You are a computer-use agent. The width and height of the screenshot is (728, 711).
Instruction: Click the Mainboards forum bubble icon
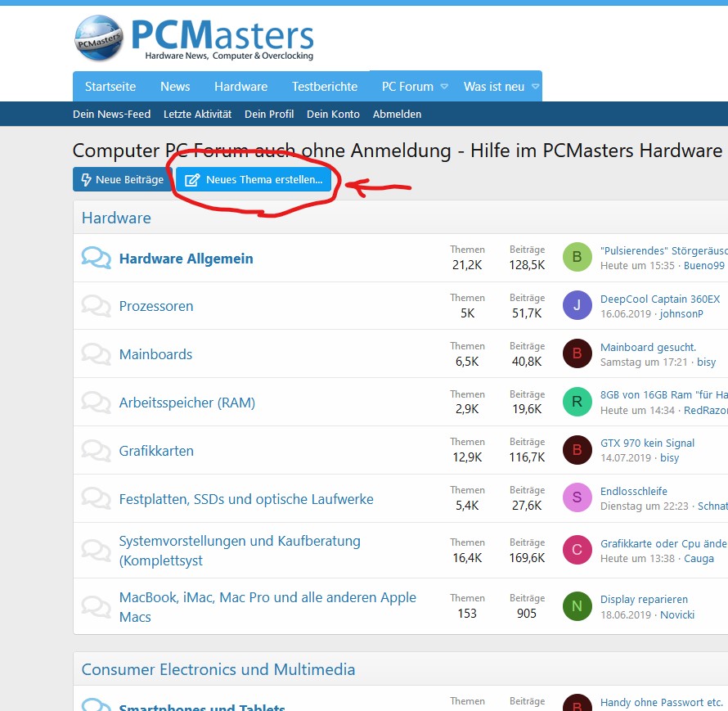click(96, 354)
